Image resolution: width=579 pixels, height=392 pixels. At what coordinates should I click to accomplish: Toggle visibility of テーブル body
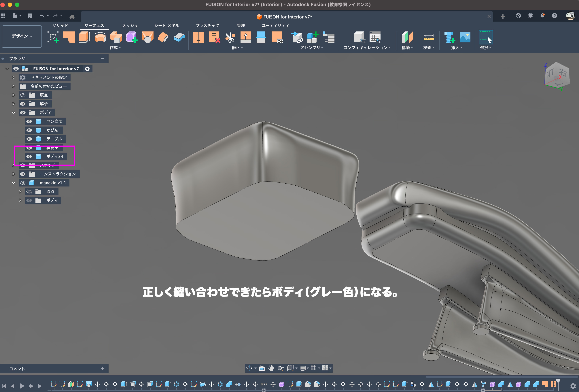29,139
